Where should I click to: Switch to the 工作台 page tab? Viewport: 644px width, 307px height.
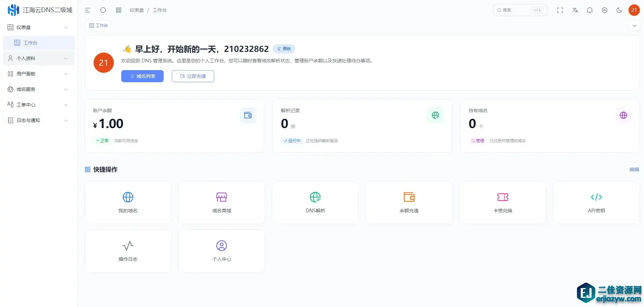tap(98, 26)
